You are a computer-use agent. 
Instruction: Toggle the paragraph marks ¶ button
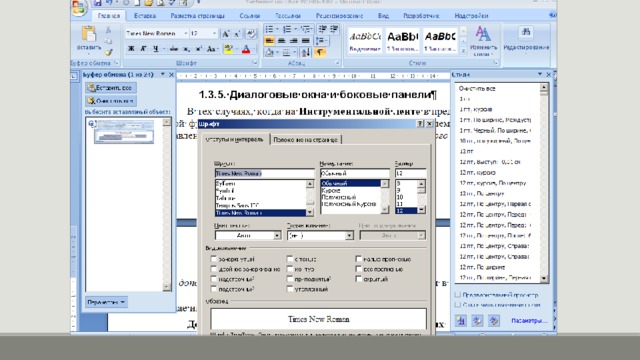(x=320, y=52)
